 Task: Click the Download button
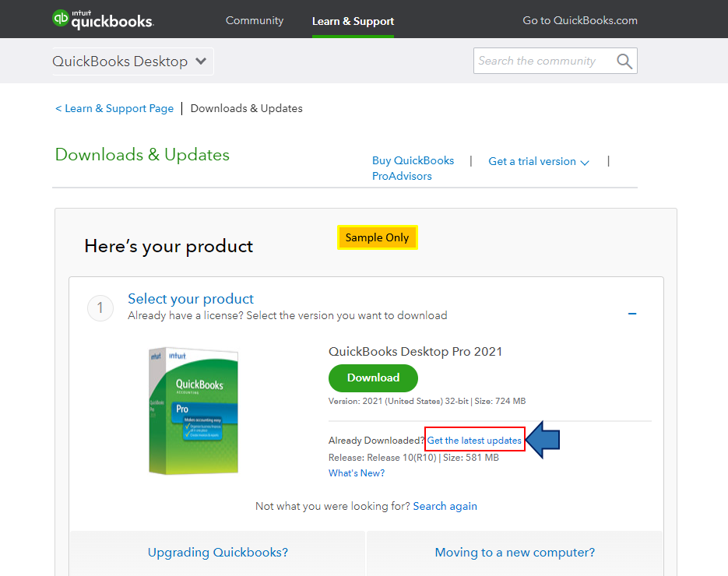[373, 378]
